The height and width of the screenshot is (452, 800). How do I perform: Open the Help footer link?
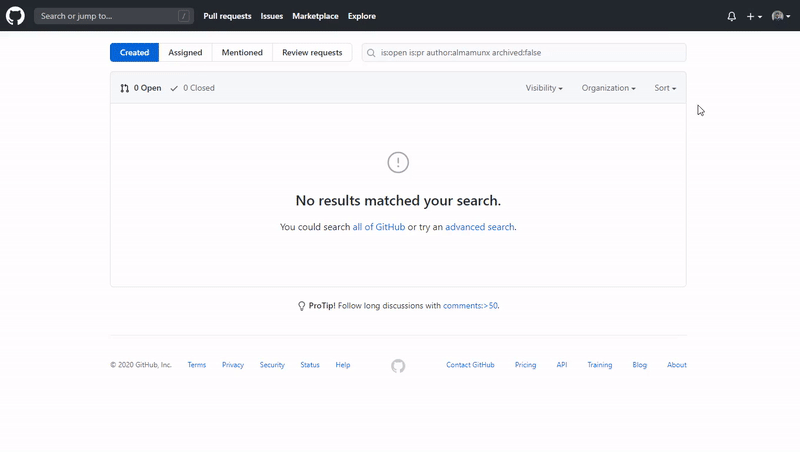tap(343, 365)
